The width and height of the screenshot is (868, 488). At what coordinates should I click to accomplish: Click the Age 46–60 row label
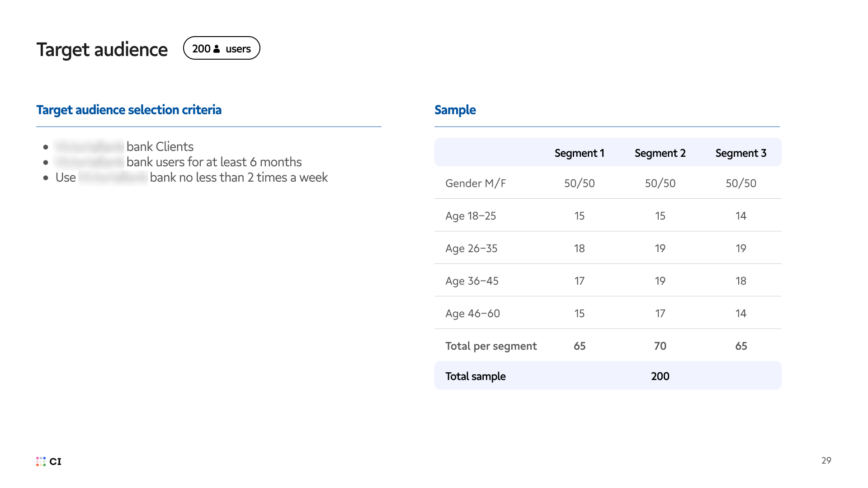(472, 313)
